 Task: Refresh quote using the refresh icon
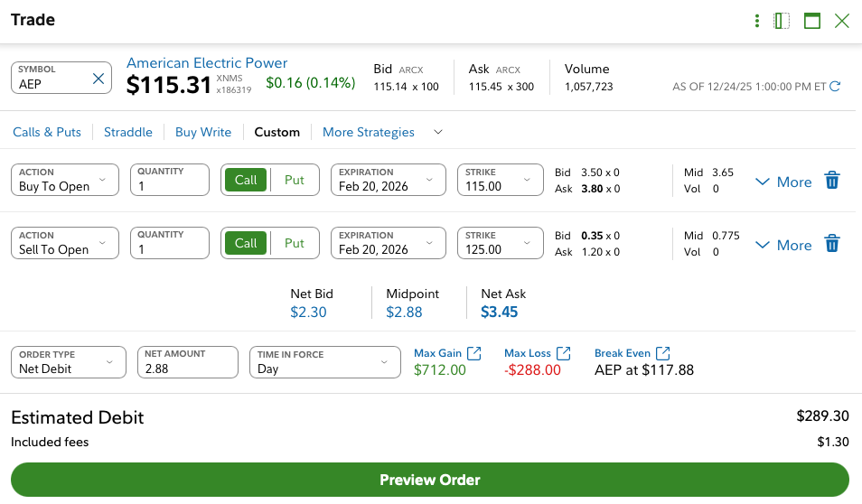point(835,87)
